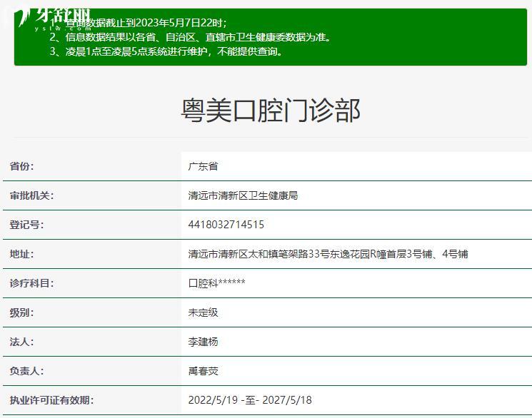This screenshot has height=418, width=532.
Task: Select the responsible person name 禹春荧
Action: (203, 370)
